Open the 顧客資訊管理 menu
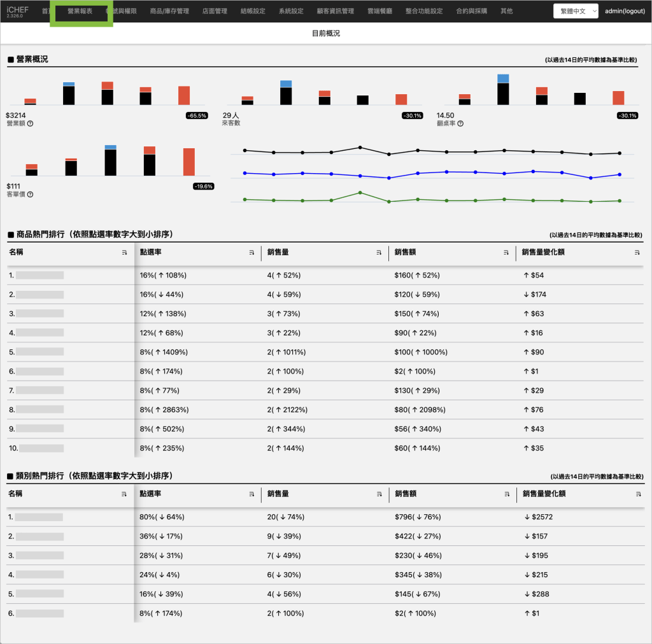This screenshot has width=652, height=644. coord(335,11)
